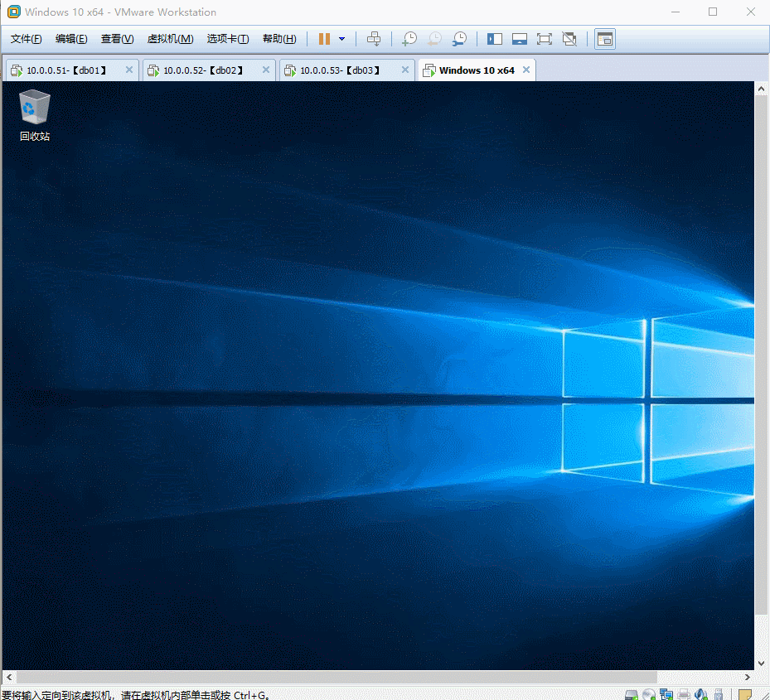Viewport: 770px width, 700px height.
Task: Open the 文件(F) menu
Action: point(26,39)
